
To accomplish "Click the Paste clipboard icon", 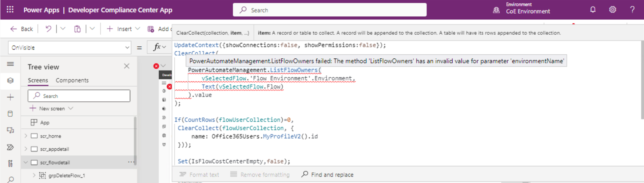I will click(77, 29).
